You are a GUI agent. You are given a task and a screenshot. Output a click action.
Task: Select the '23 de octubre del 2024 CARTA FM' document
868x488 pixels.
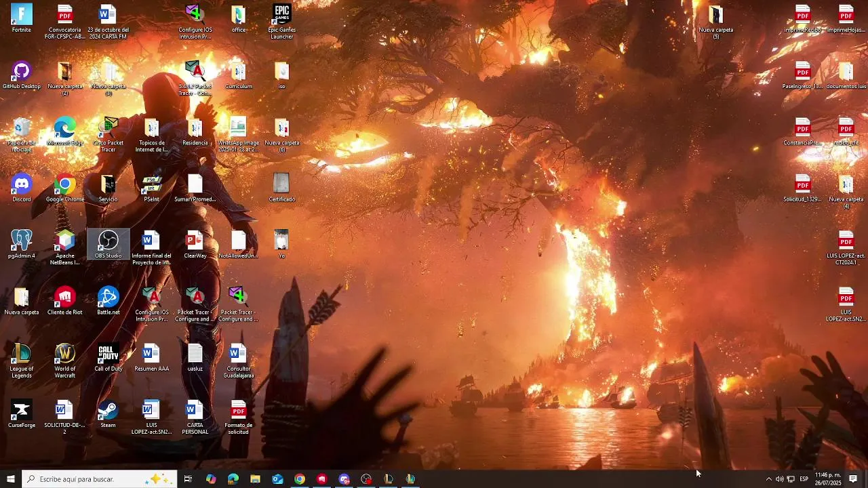click(x=108, y=22)
